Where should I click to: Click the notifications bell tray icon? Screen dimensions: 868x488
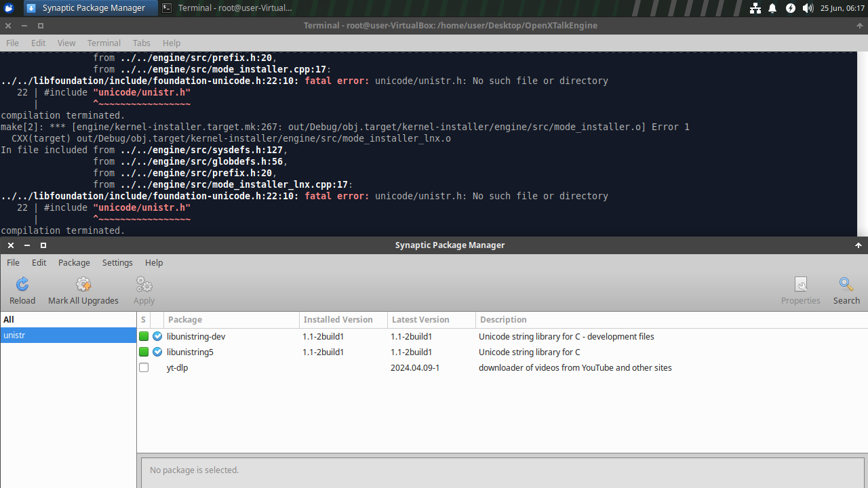[772, 8]
